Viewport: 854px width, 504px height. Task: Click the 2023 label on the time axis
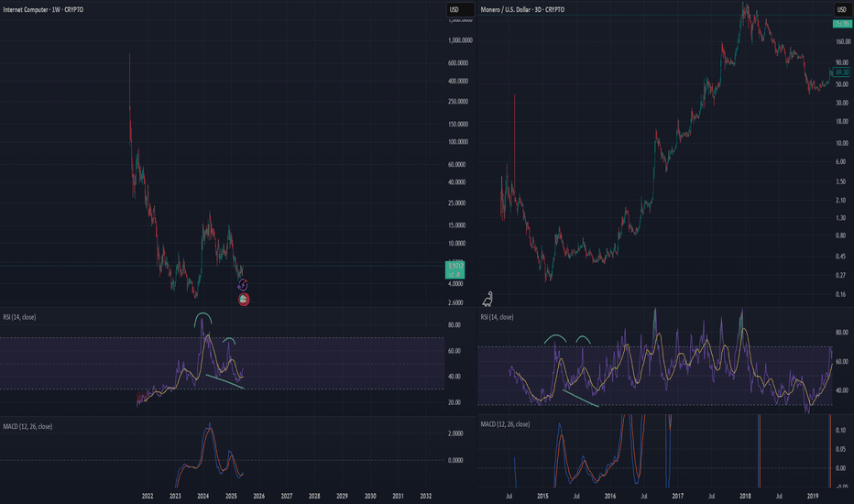[175, 496]
